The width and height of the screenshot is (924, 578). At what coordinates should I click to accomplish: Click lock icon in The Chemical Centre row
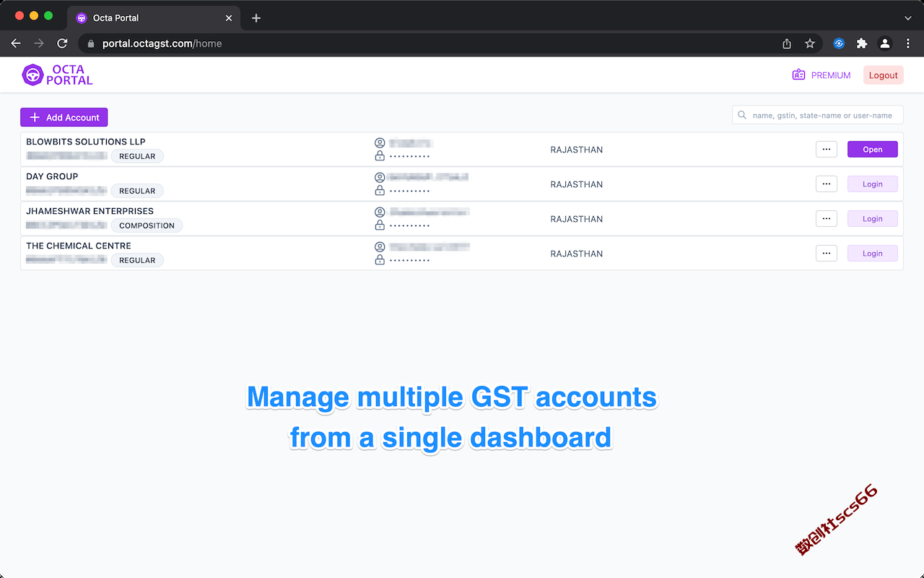(x=380, y=259)
